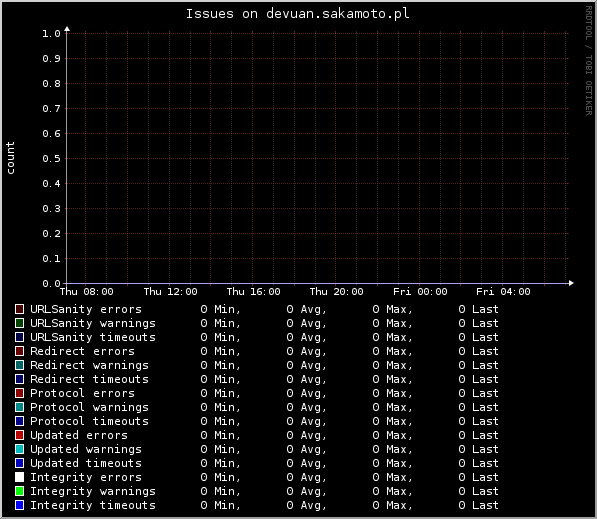597x519 pixels.
Task: Select the Integrity warnings bright green swatch
Action: coord(19,491)
